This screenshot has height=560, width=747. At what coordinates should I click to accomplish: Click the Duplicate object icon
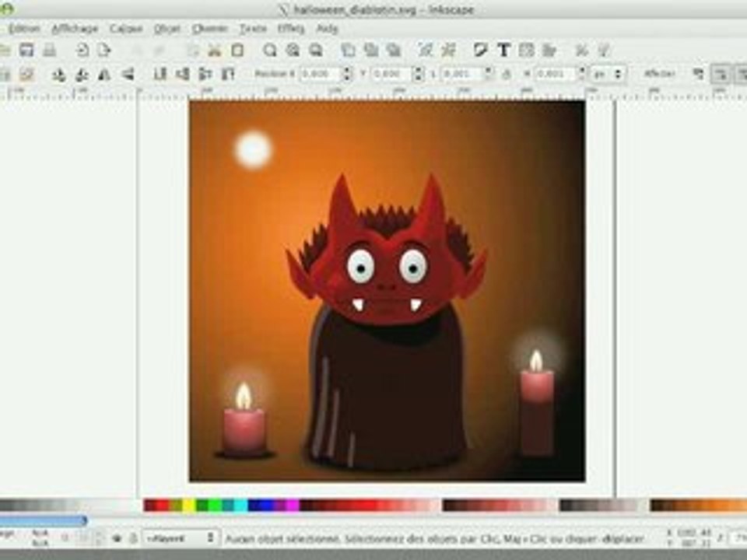pyautogui.click(x=349, y=50)
